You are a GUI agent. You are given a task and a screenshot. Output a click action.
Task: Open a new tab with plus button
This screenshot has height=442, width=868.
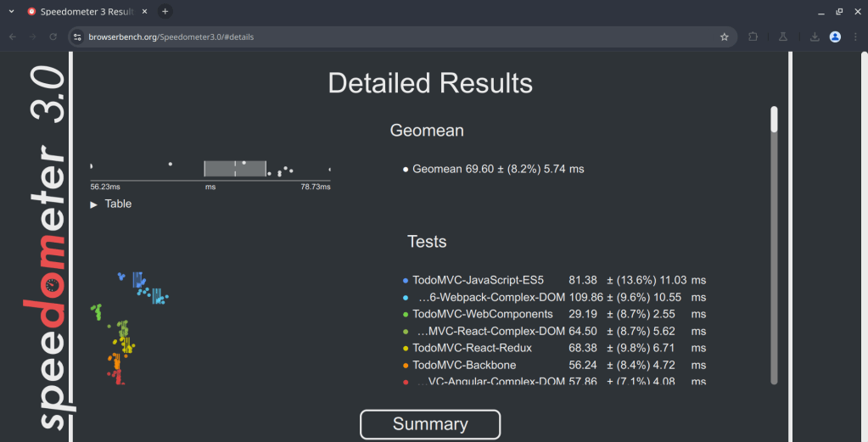tap(165, 11)
